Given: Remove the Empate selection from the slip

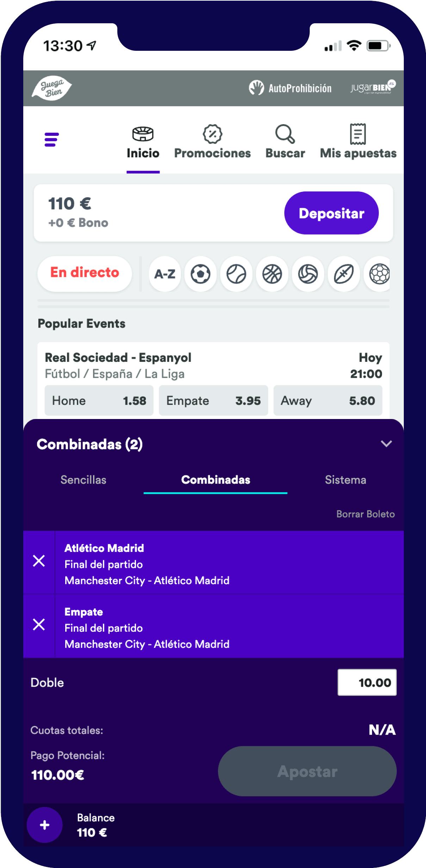Looking at the screenshot, I should point(39,624).
